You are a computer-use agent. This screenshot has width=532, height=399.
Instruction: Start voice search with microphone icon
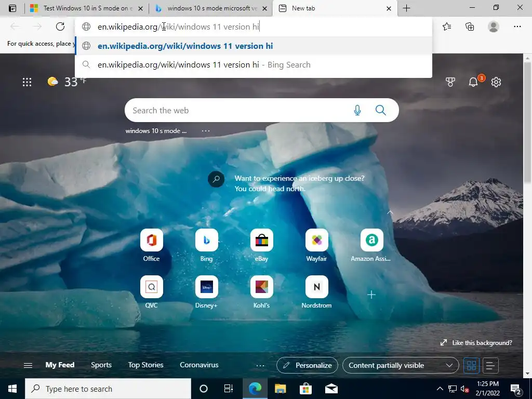[x=357, y=110]
